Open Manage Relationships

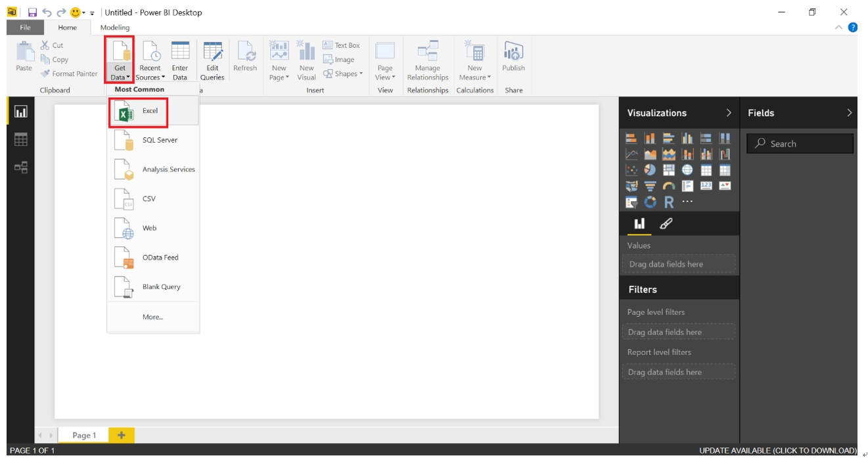pyautogui.click(x=428, y=60)
